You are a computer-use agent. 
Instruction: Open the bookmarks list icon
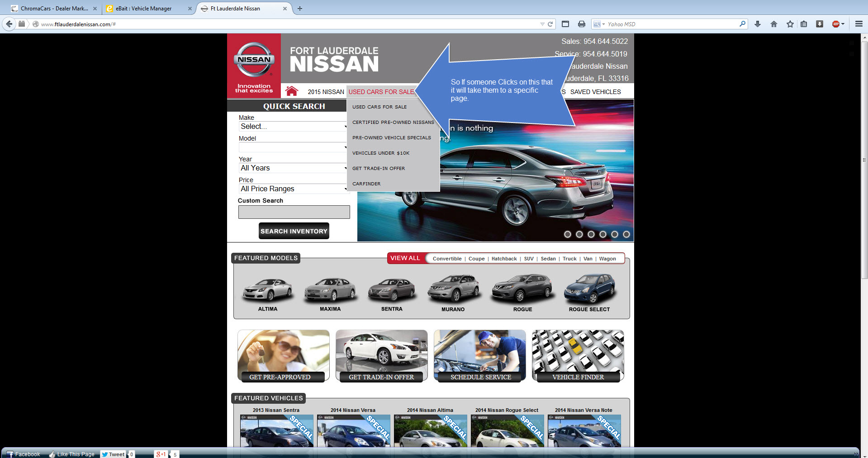coord(804,24)
